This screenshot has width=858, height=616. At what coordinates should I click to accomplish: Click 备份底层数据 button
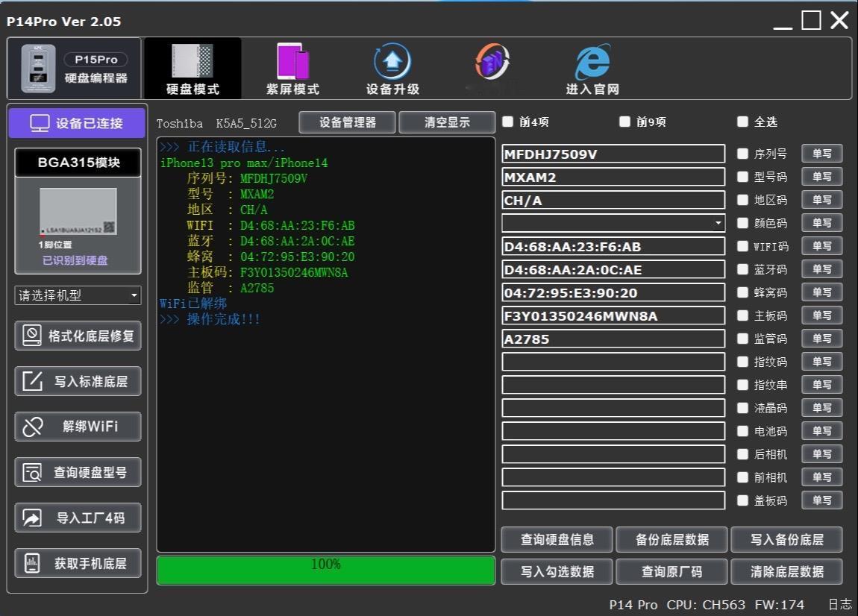(672, 539)
